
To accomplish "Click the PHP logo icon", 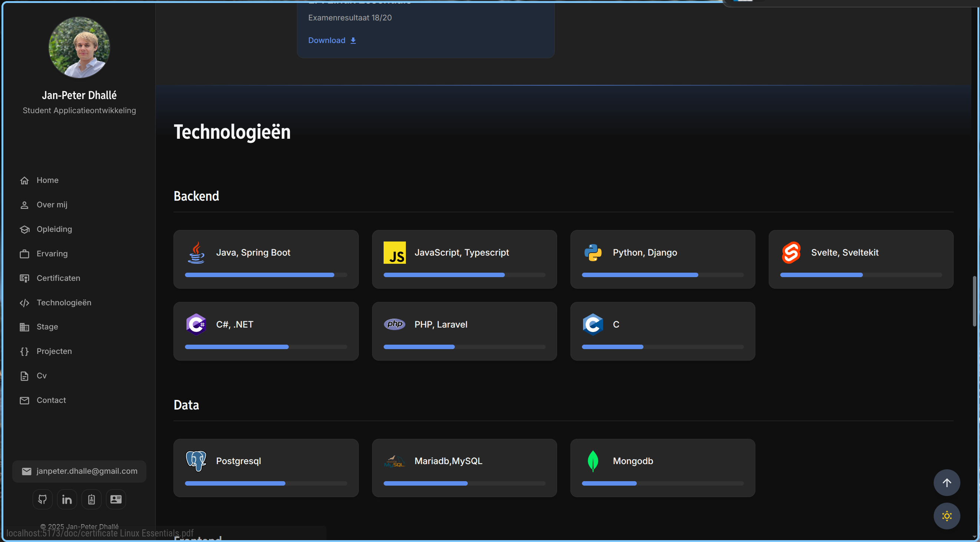I will click(x=394, y=324).
